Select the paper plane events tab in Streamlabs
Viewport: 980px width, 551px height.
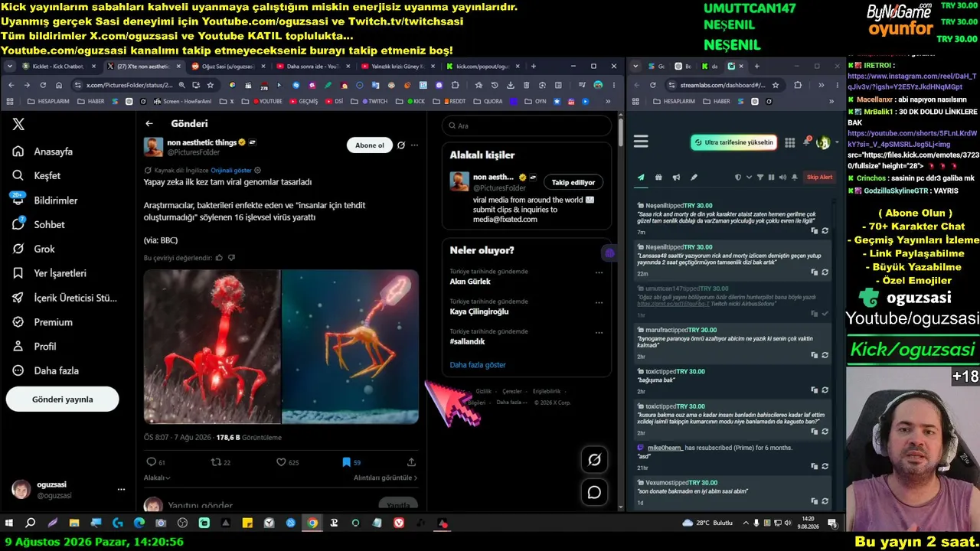(641, 177)
